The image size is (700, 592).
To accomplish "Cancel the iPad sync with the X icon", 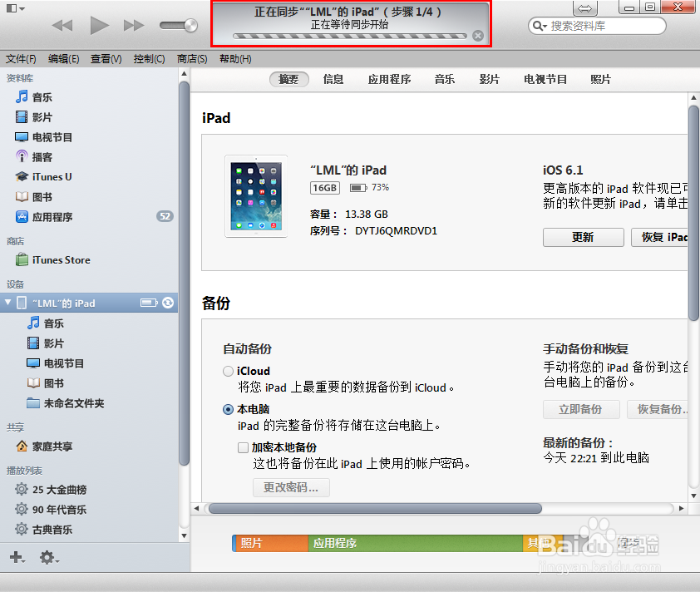I will coord(478,36).
